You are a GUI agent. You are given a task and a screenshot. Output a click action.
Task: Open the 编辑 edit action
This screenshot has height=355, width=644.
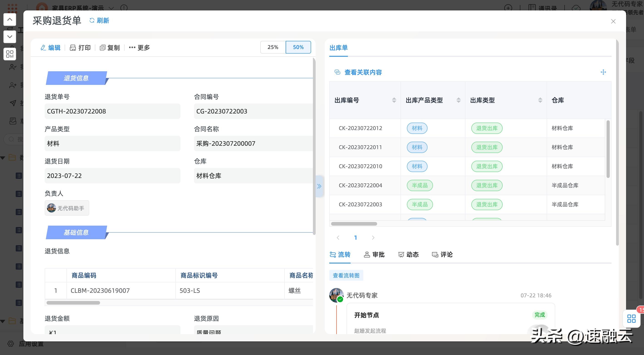coord(51,47)
